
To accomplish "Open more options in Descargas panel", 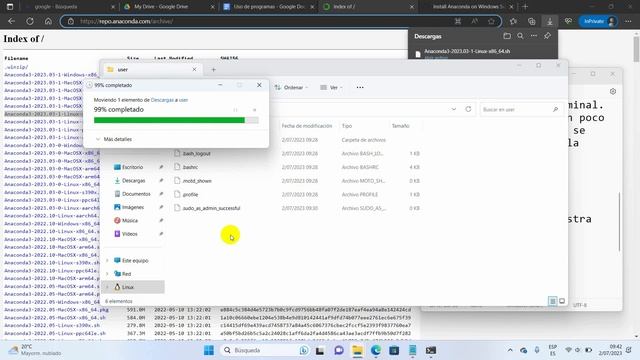I will tap(534, 36).
